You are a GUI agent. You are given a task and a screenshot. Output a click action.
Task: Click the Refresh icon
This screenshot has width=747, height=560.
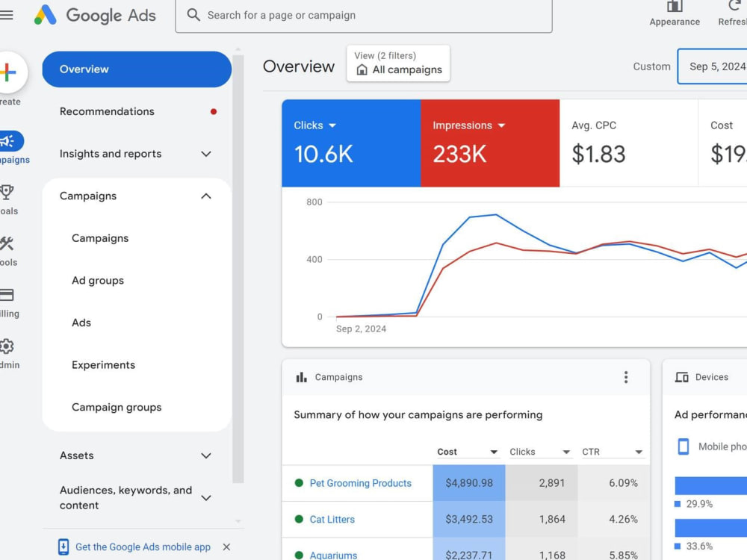point(735,6)
